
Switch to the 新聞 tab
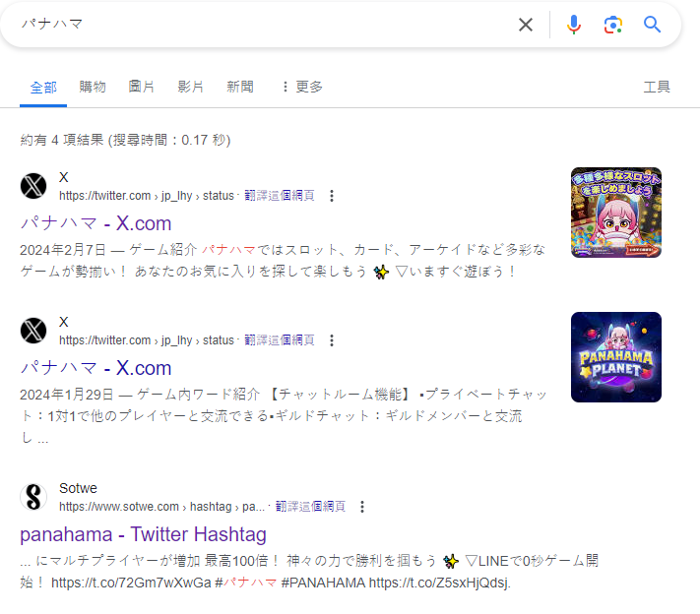click(x=240, y=87)
